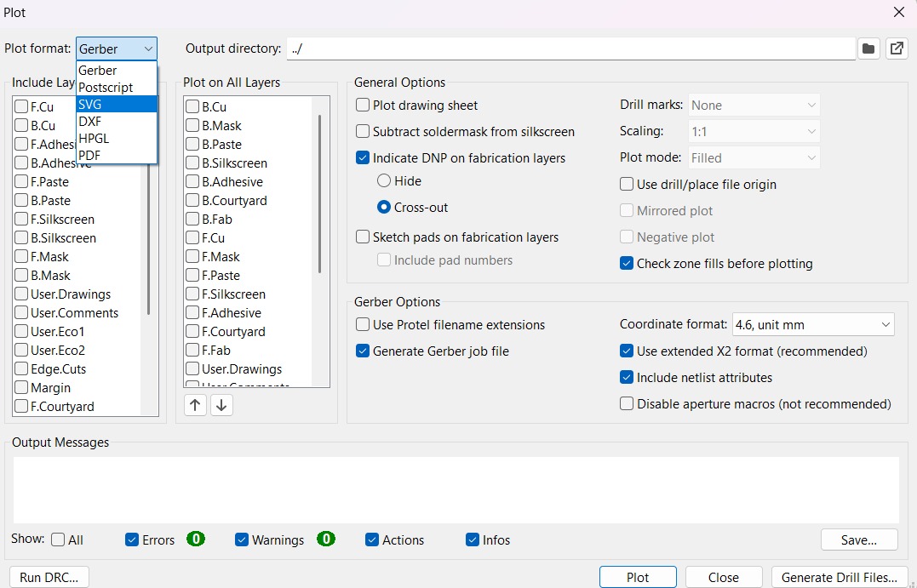917x588 pixels.
Task: Check F.Adhesive in Plot on All Layers
Action: (192, 312)
